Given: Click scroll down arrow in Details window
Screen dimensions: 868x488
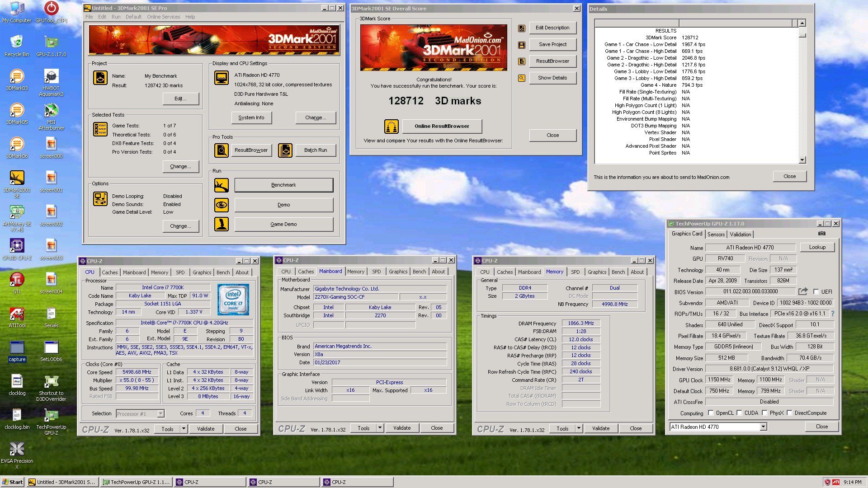Looking at the screenshot, I should (x=802, y=160).
